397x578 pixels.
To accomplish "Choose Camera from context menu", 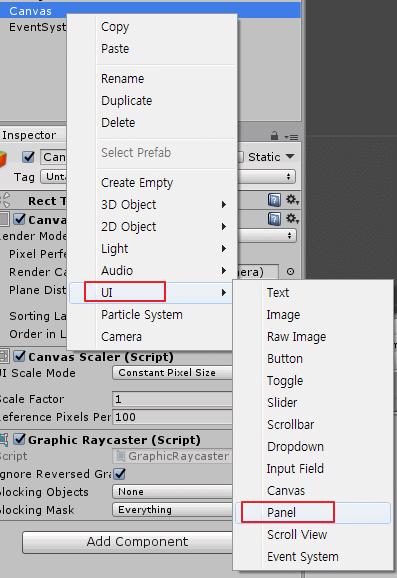I will [x=152, y=337].
